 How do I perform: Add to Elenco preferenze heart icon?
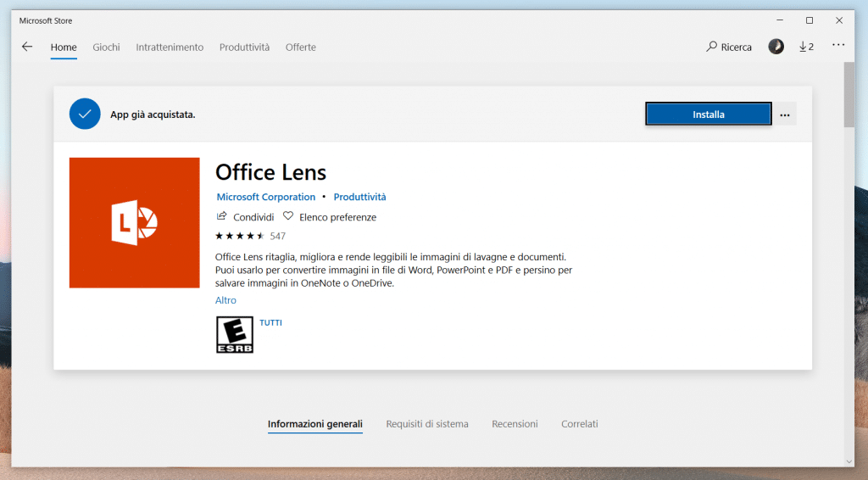coord(288,216)
